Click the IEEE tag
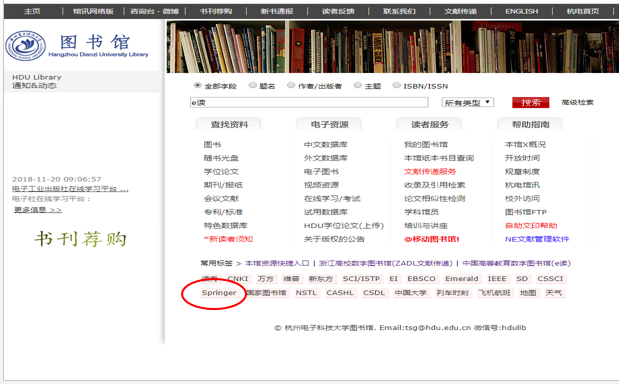The height and width of the screenshot is (384, 619). point(497,279)
